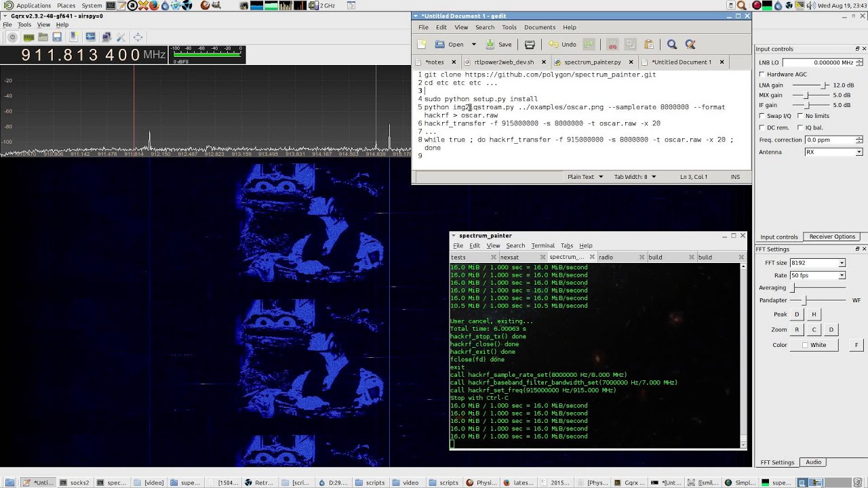Click the Undo button in gedit
This screenshot has width=868, height=488.
[x=562, y=45]
